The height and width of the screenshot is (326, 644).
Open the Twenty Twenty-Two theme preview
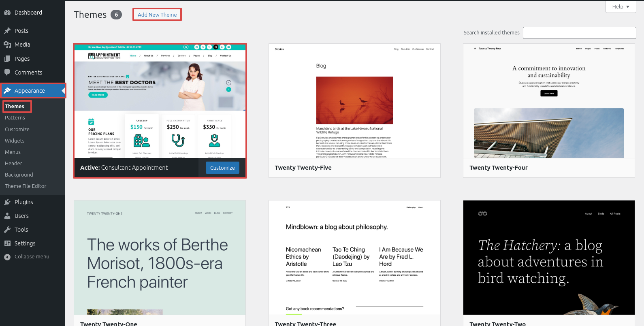[x=549, y=257]
